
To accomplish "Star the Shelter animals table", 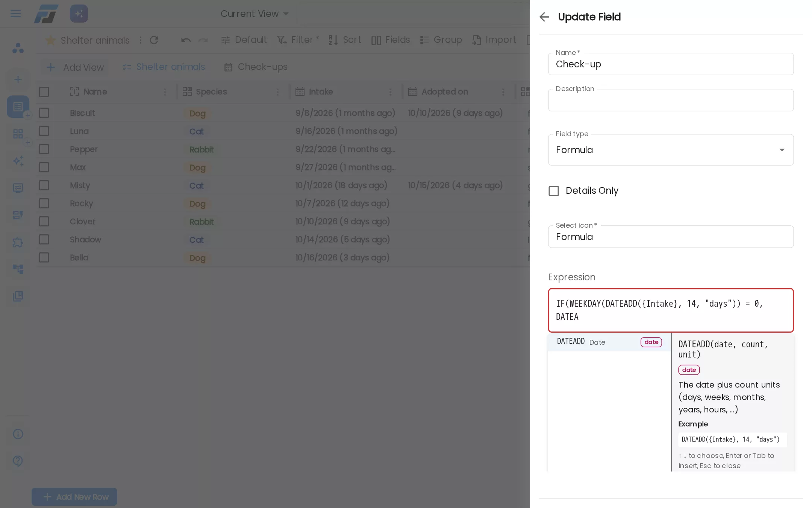I will point(50,40).
